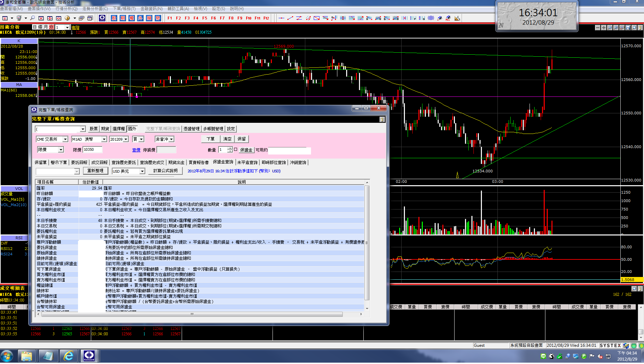Open the 下單/帳務(T) menu
The width and height of the screenshot is (644, 364).
coord(124,9)
